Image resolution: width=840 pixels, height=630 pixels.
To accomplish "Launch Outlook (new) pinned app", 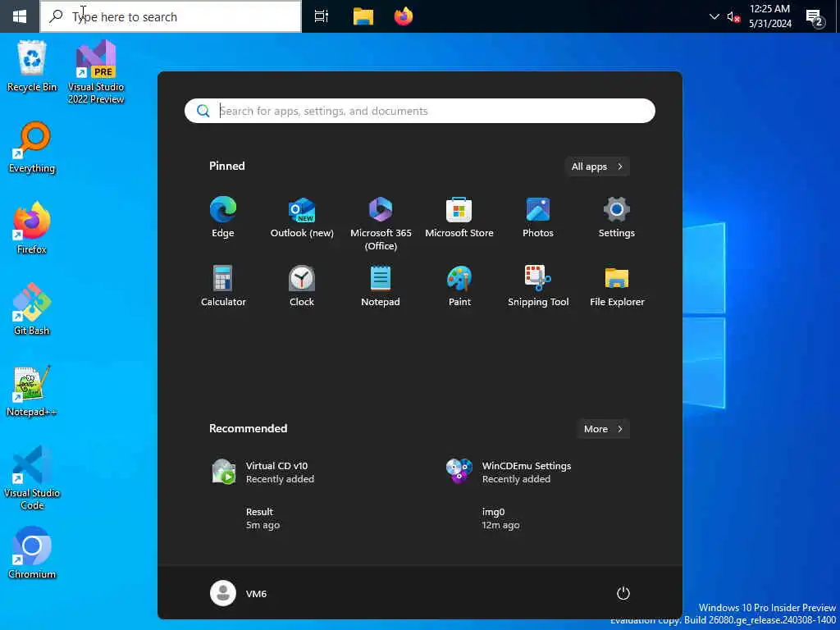I will pyautogui.click(x=302, y=217).
